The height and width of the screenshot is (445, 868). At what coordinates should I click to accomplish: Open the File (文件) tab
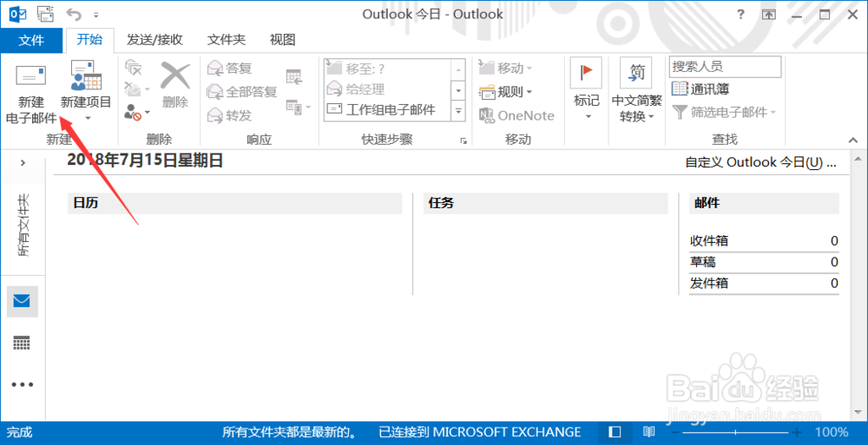[31, 40]
